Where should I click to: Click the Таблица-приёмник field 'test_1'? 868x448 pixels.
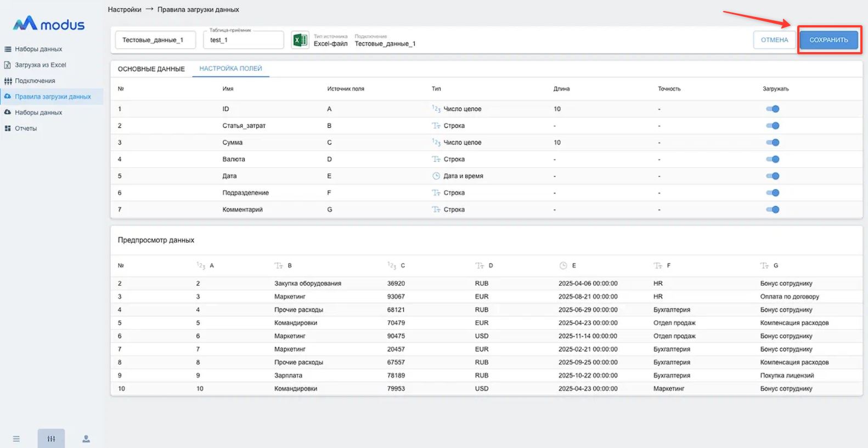[x=243, y=40]
